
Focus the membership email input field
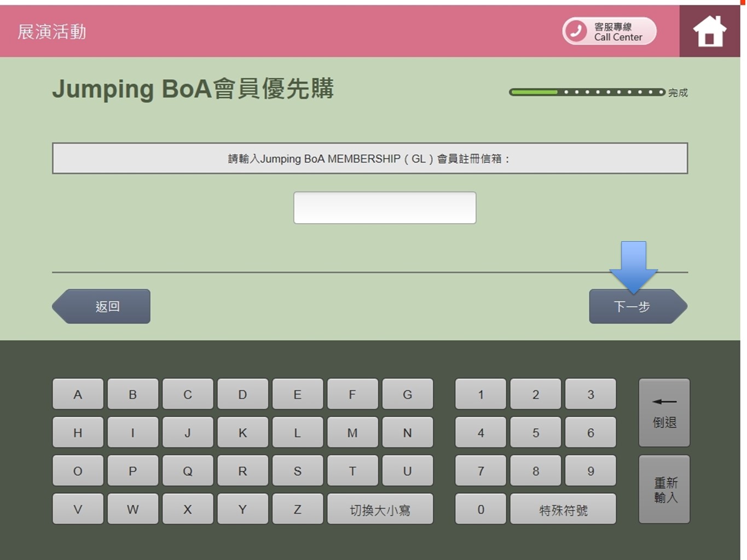click(385, 207)
